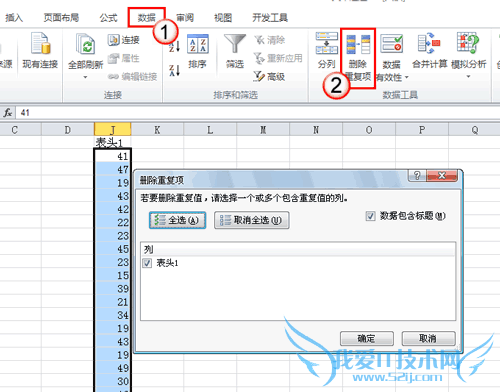This screenshot has width=500, height=392.
Task: Open the 开发工具 tab
Action: click(x=270, y=17)
